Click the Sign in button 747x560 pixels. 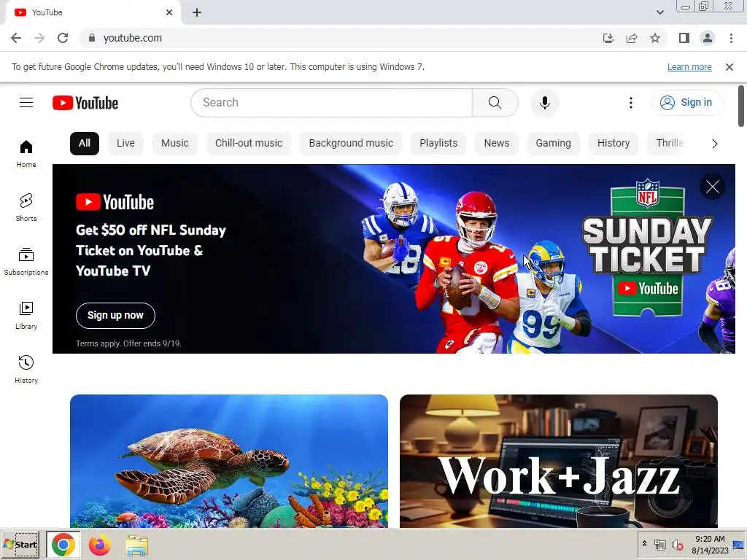(687, 102)
